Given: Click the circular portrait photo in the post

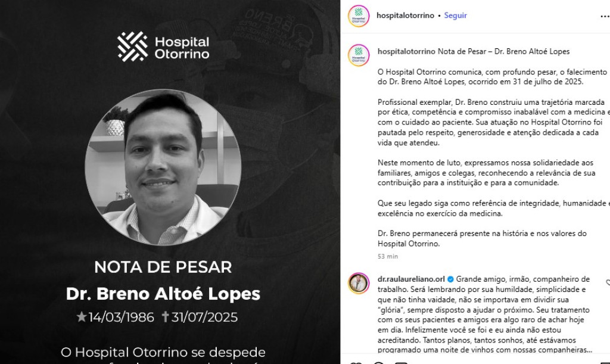Looking at the screenshot, I should (x=163, y=167).
